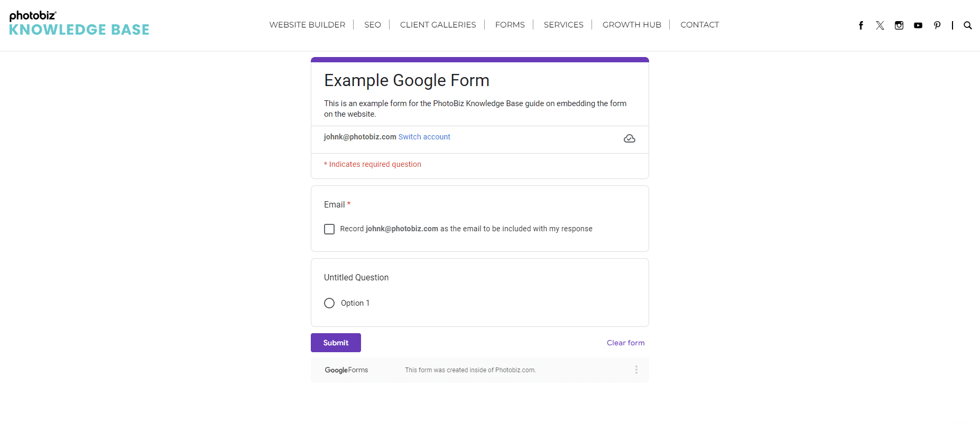Submit the example Google Form
The height and width of the screenshot is (424, 980).
[x=336, y=343]
